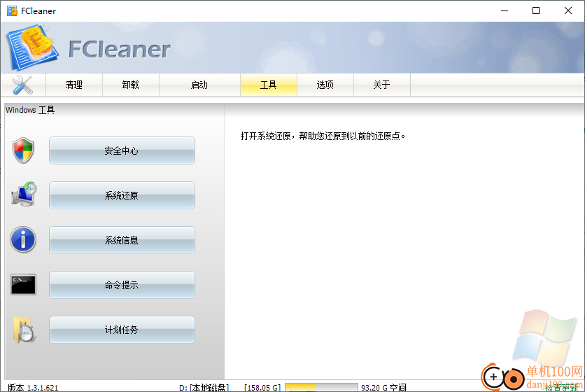Go to the 启动 tab
The height and width of the screenshot is (392, 585).
(x=199, y=85)
